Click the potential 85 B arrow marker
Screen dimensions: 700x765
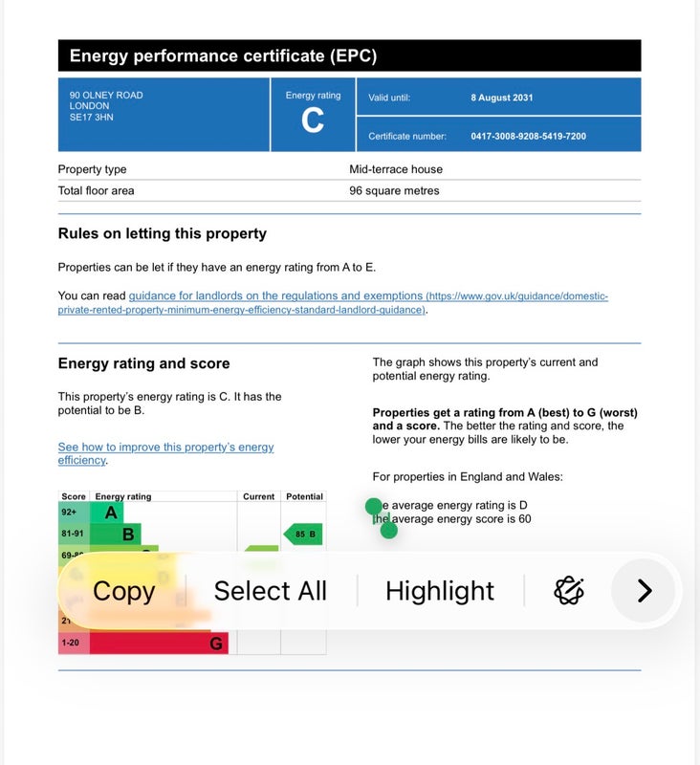(303, 534)
